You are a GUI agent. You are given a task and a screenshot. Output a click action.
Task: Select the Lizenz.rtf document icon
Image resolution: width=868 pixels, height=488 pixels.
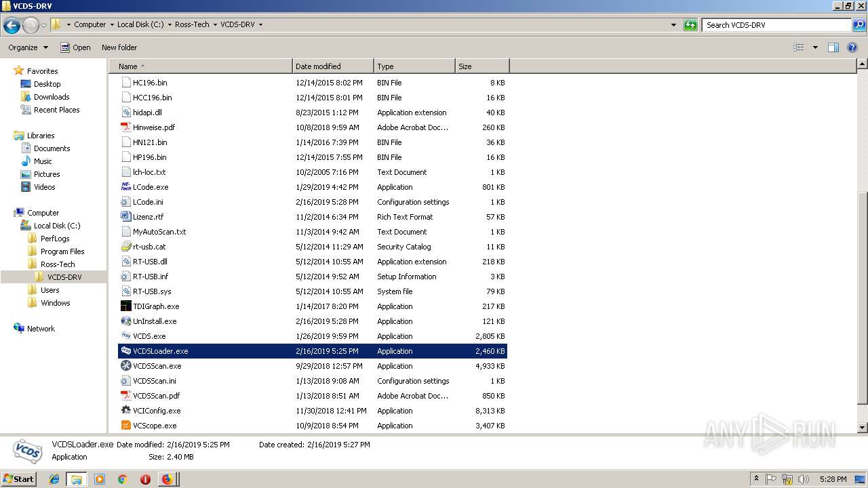[x=125, y=217]
